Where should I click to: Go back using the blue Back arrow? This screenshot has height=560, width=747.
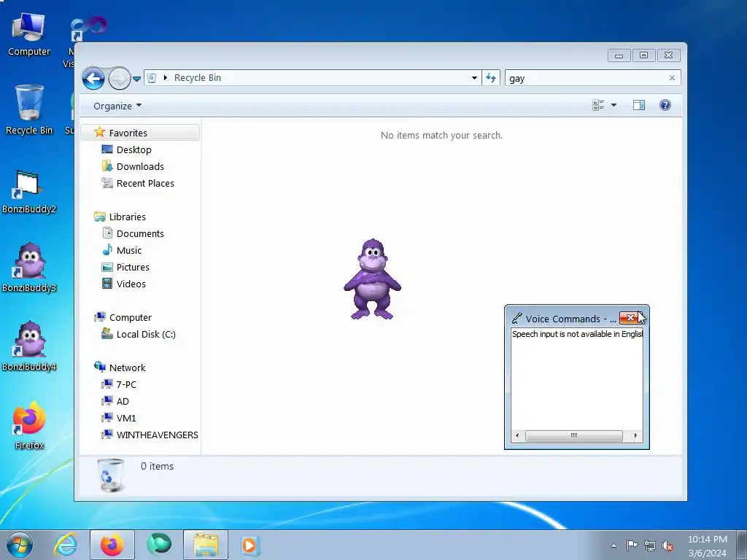tap(93, 78)
